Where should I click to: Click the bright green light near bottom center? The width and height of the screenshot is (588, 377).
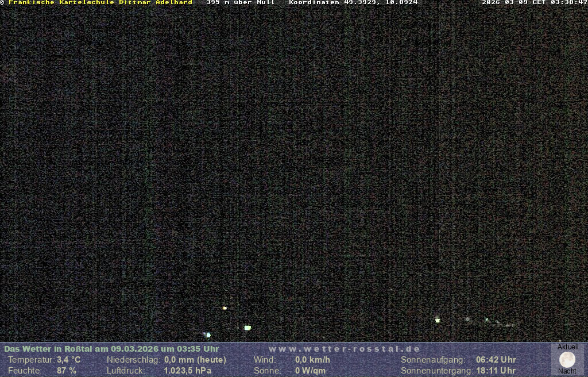click(247, 328)
